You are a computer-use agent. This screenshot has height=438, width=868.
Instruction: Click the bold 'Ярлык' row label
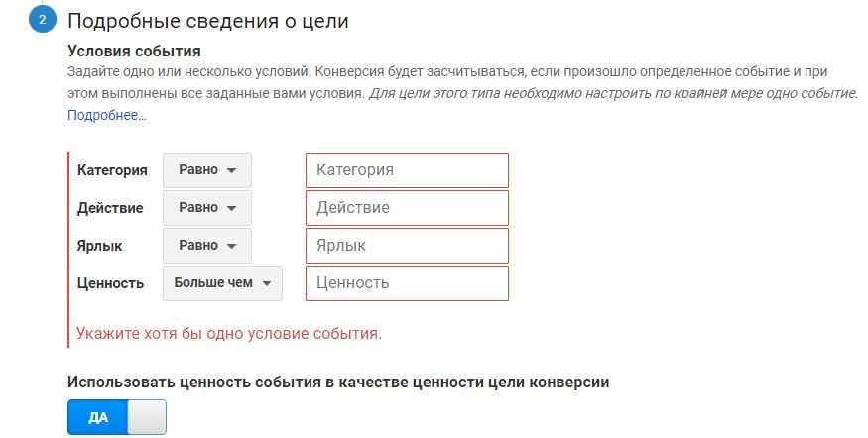(100, 246)
